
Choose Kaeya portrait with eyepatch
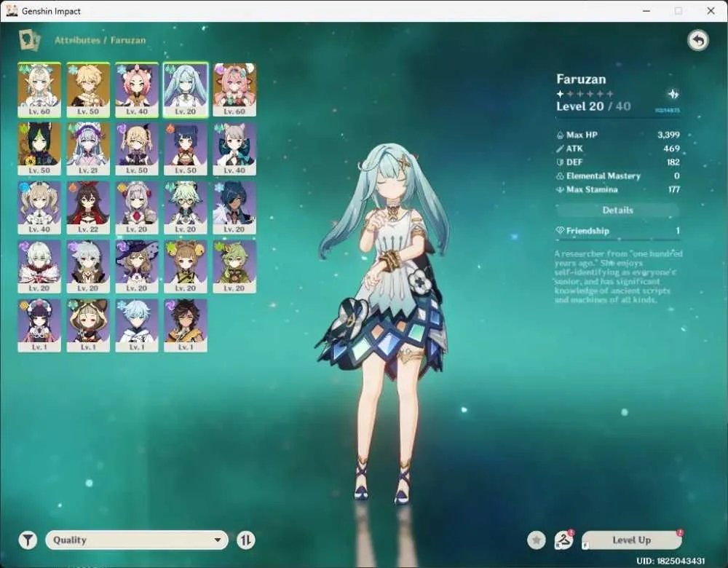coord(234,208)
